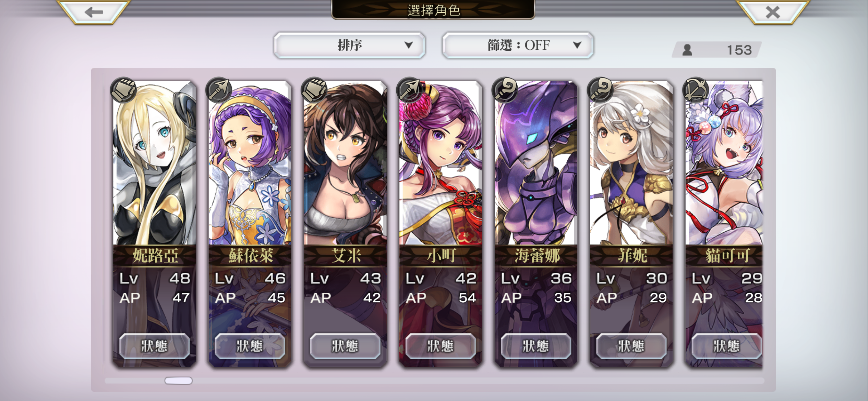Close the character selection screen
This screenshot has width=868, height=401.
point(773,12)
